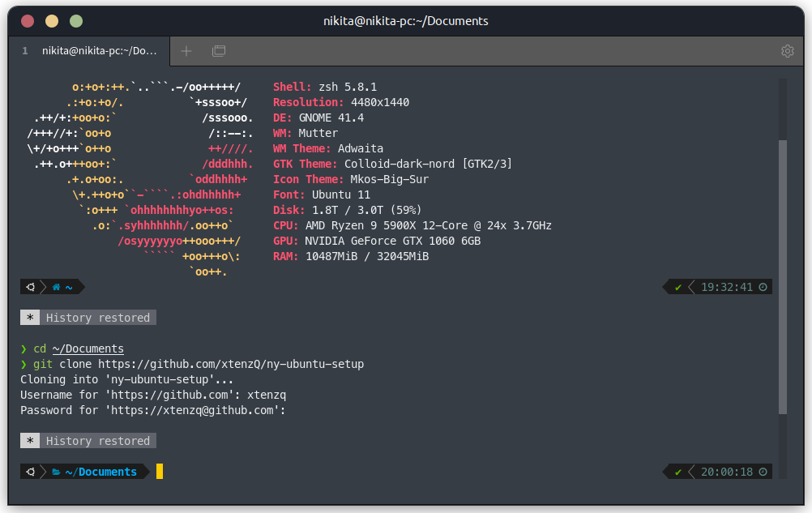Click the asterisk badge of second History restored
This screenshot has width=812, height=513.
30,441
